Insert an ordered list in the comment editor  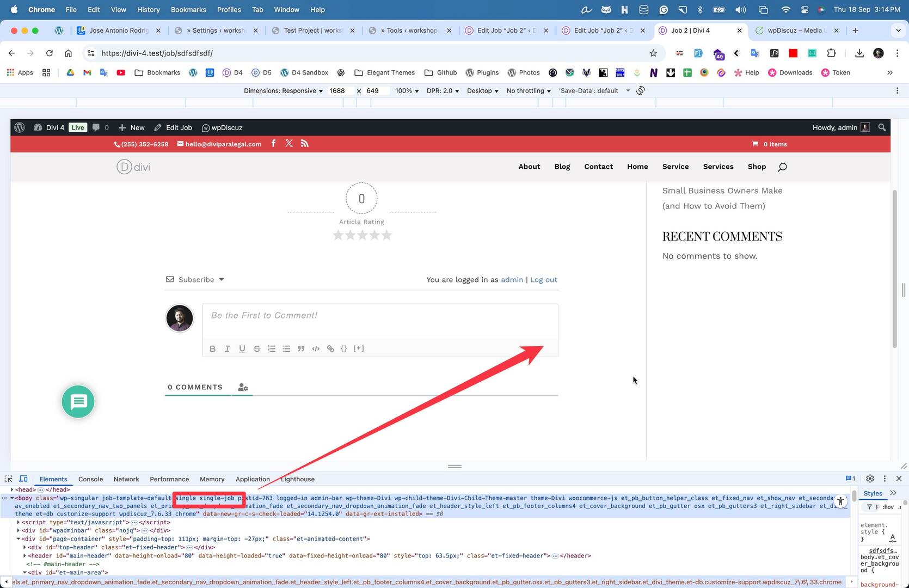pyautogui.click(x=272, y=348)
